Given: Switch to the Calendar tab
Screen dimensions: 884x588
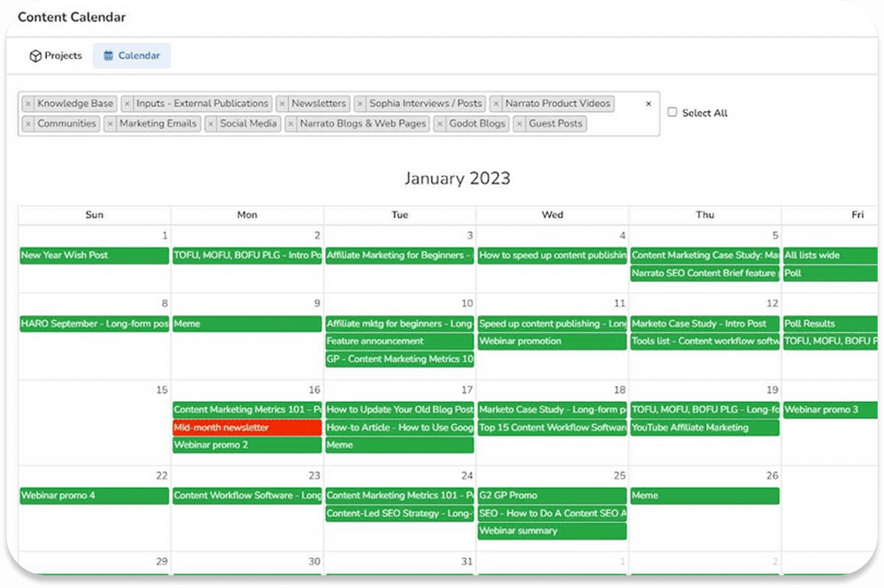Looking at the screenshot, I should pyautogui.click(x=132, y=56).
